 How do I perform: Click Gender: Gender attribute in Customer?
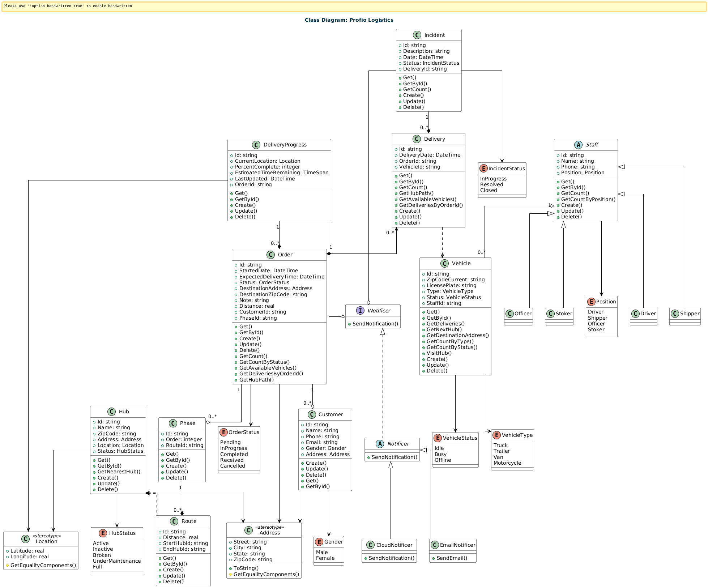click(326, 448)
